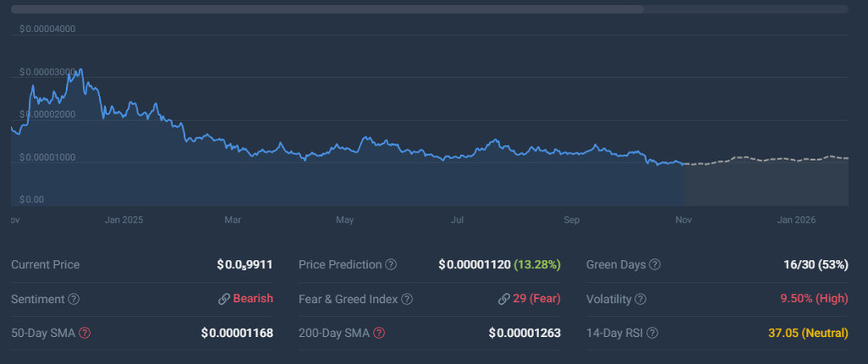
Task: Open the Fear & Greed Index help icon
Action: pos(407,299)
